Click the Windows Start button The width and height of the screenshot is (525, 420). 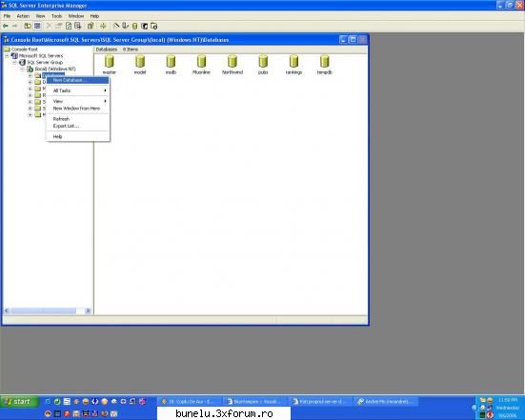[19, 402]
